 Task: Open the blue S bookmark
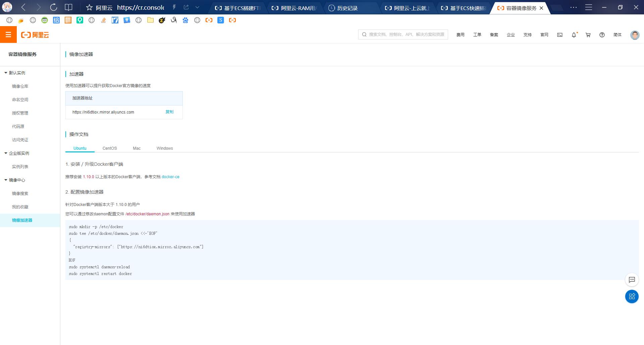pyautogui.click(x=220, y=20)
